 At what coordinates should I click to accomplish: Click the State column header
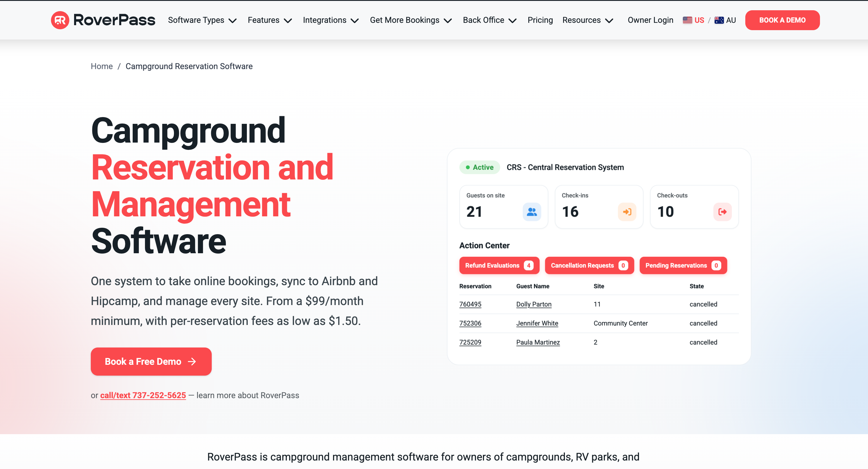[696, 286]
